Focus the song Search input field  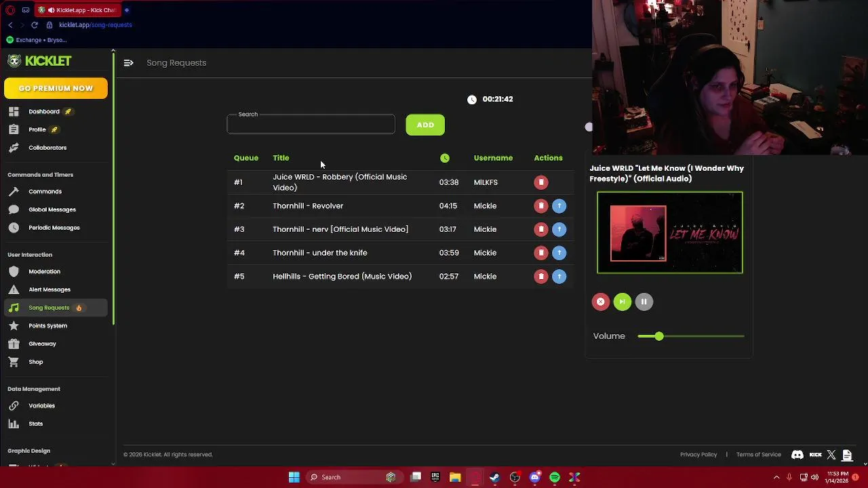point(311,125)
